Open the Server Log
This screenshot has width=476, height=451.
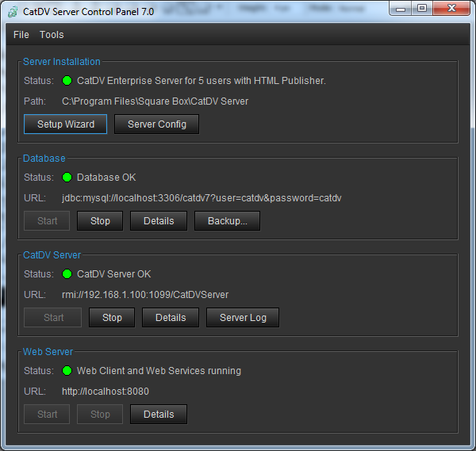(243, 318)
